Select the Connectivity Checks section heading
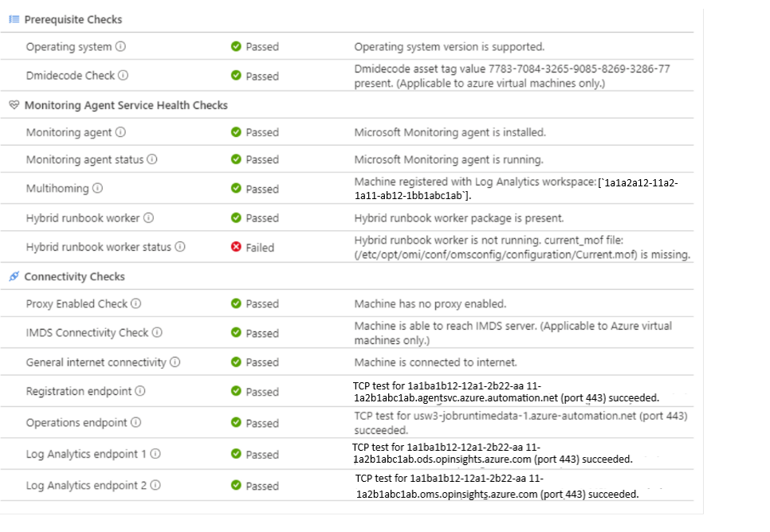Screen dimensions: 770x532 click(75, 276)
